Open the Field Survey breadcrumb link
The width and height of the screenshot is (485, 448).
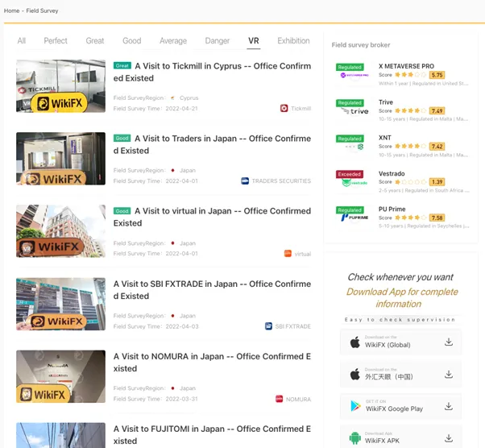pyautogui.click(x=42, y=10)
